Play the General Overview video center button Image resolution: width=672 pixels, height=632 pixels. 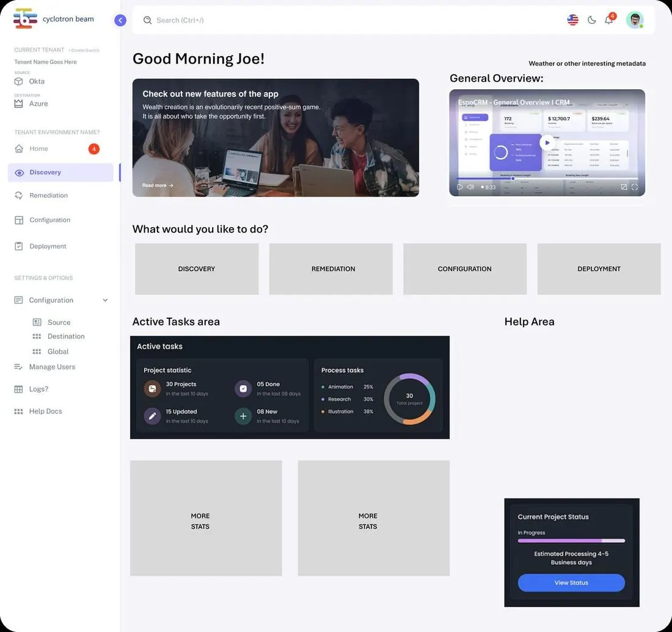point(547,143)
